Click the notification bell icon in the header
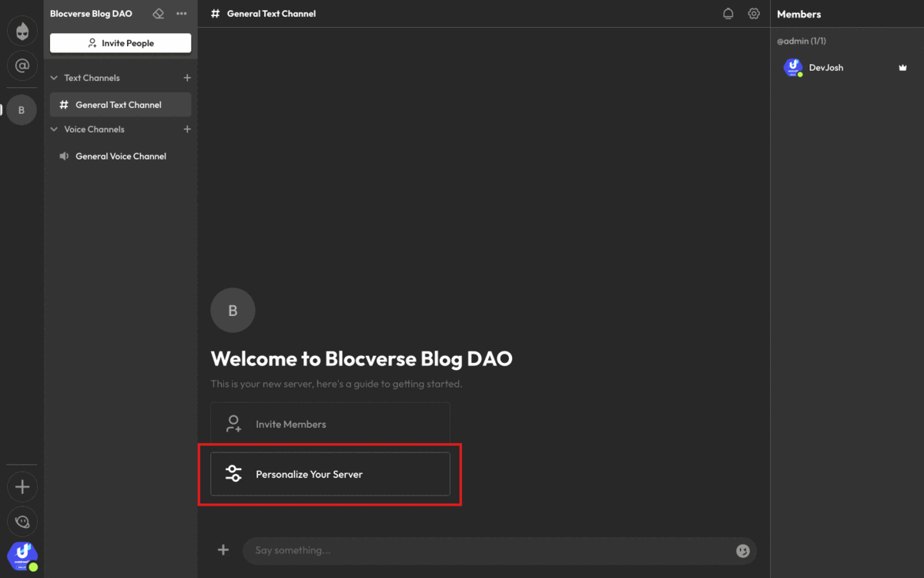Viewport: 924px width, 578px height. click(x=728, y=14)
